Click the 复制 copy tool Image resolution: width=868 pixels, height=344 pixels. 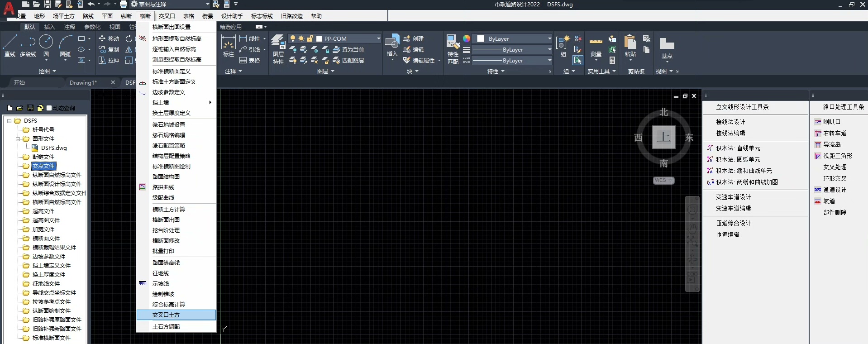point(109,49)
